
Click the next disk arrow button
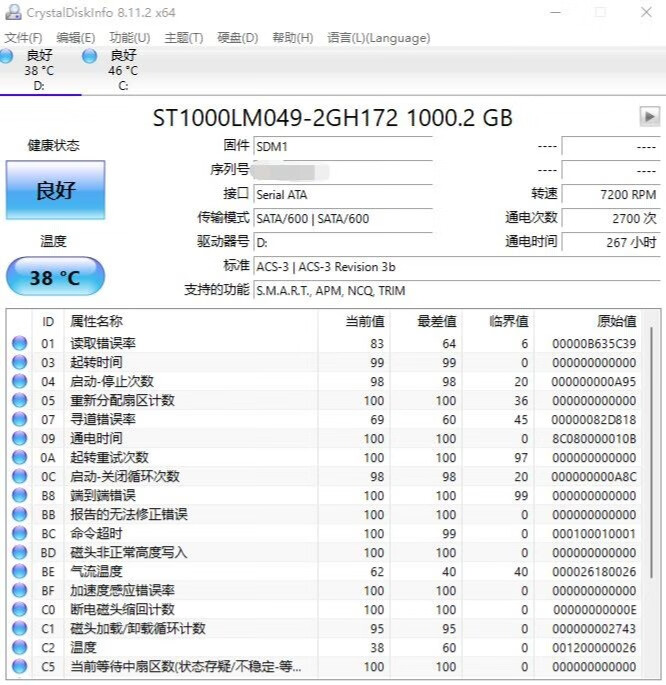[x=649, y=117]
